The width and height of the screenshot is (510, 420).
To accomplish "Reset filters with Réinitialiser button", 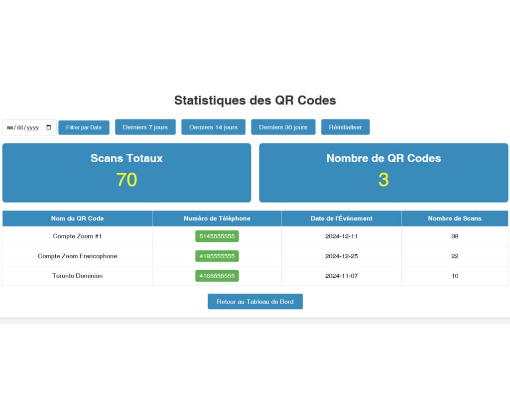I will click(345, 127).
